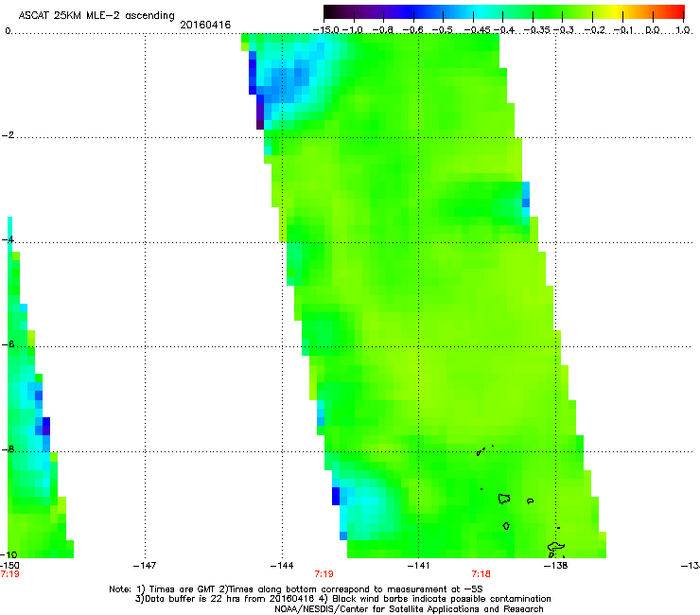Image resolution: width=700 pixels, height=615 pixels.
Task: Click the title 'ASCAT 25KM MLE-2 ascending'
Action: coord(96,15)
